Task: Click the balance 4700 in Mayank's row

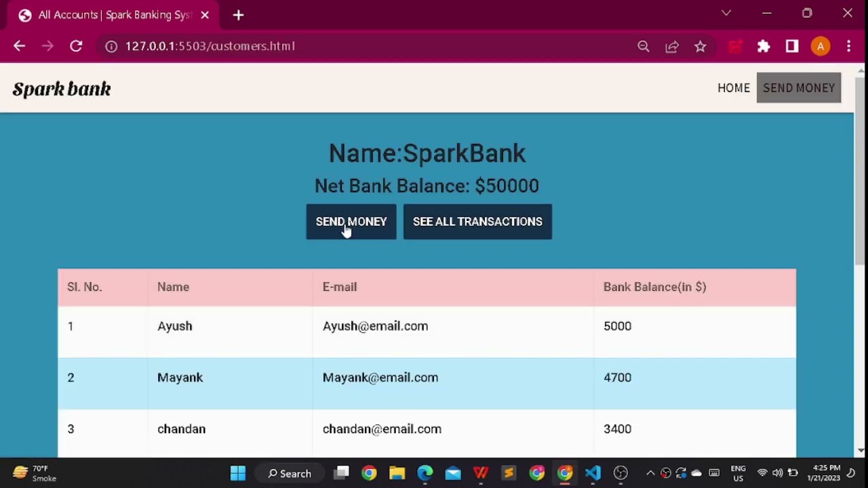Action: 617,378
